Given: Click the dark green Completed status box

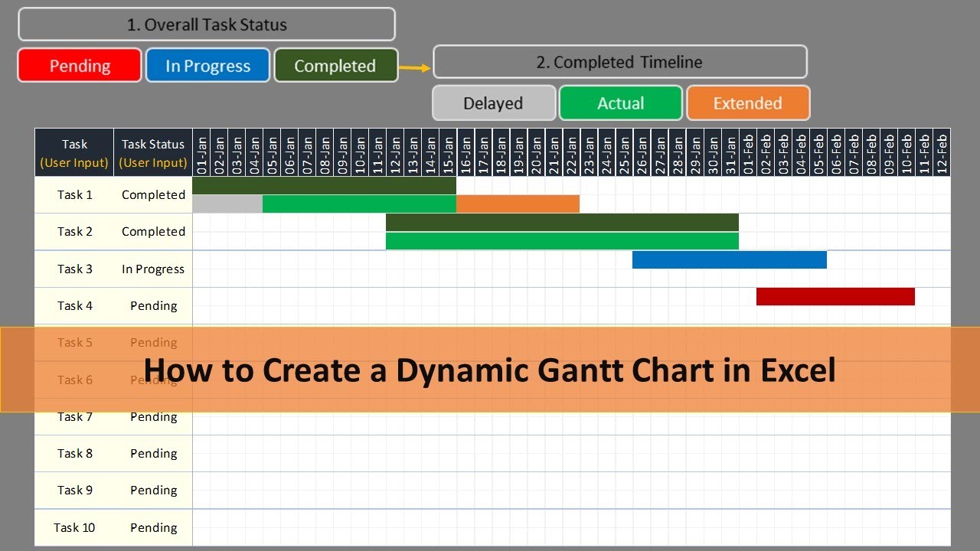Looking at the screenshot, I should pos(335,65).
